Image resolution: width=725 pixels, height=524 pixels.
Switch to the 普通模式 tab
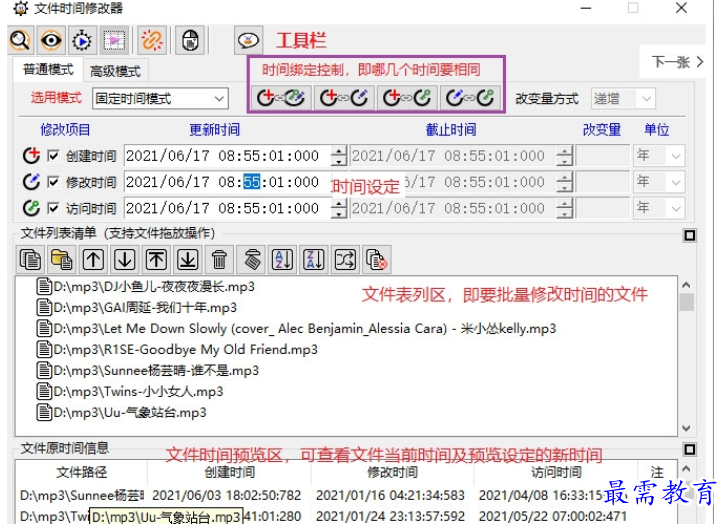pos(48,70)
